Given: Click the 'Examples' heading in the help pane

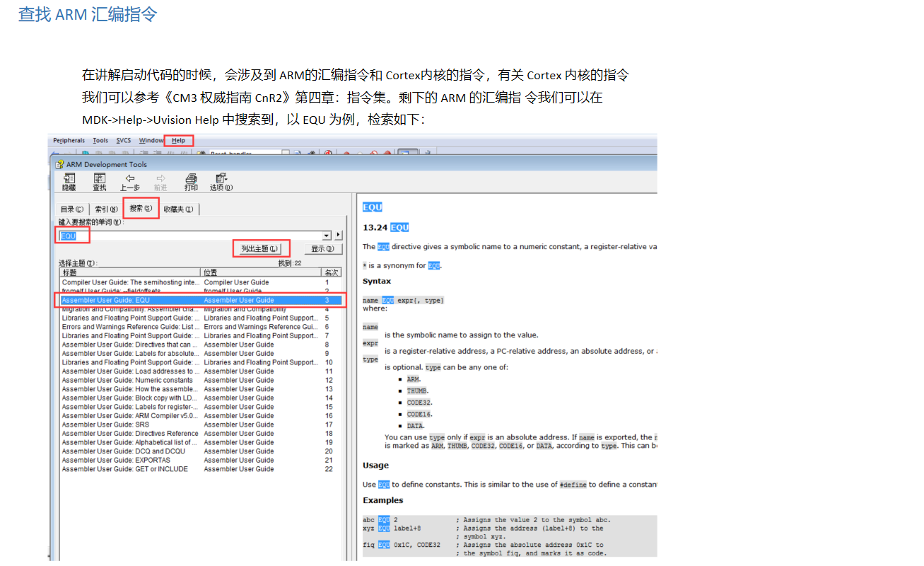Looking at the screenshot, I should click(382, 500).
